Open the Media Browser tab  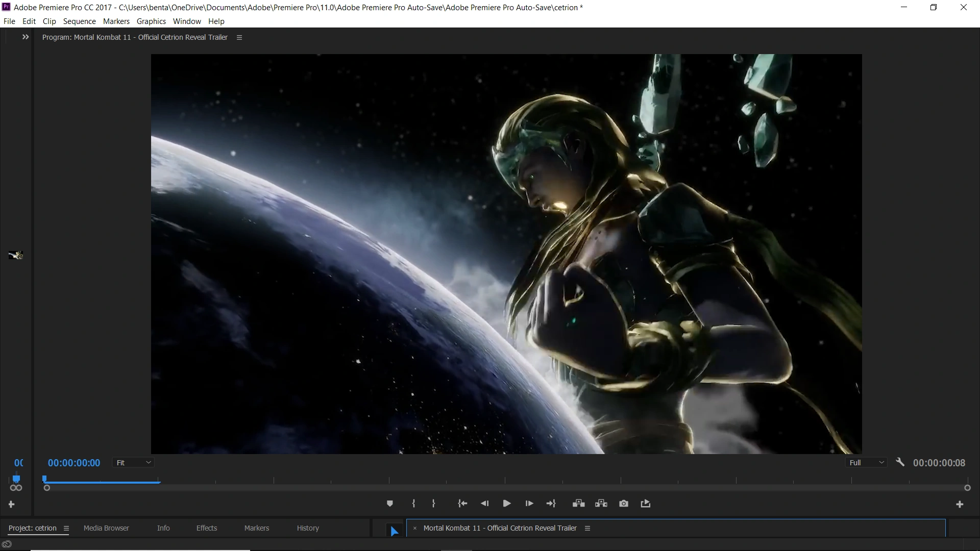point(106,528)
